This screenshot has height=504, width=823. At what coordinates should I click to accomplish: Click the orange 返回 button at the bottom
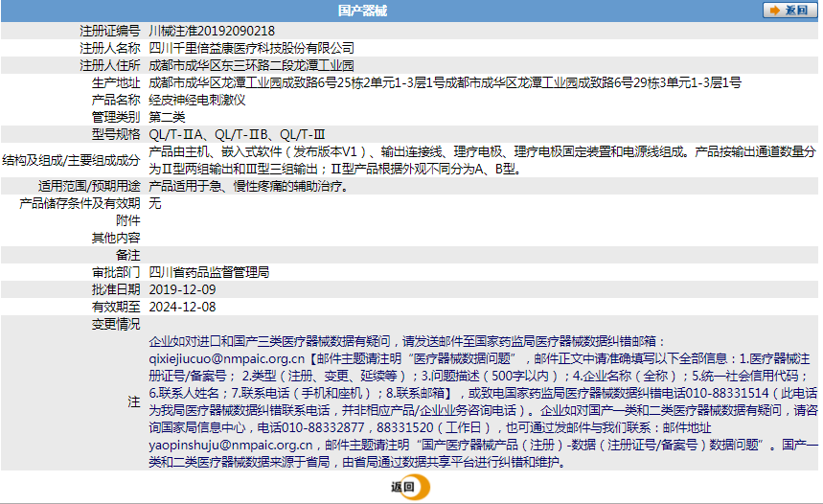coord(410,487)
